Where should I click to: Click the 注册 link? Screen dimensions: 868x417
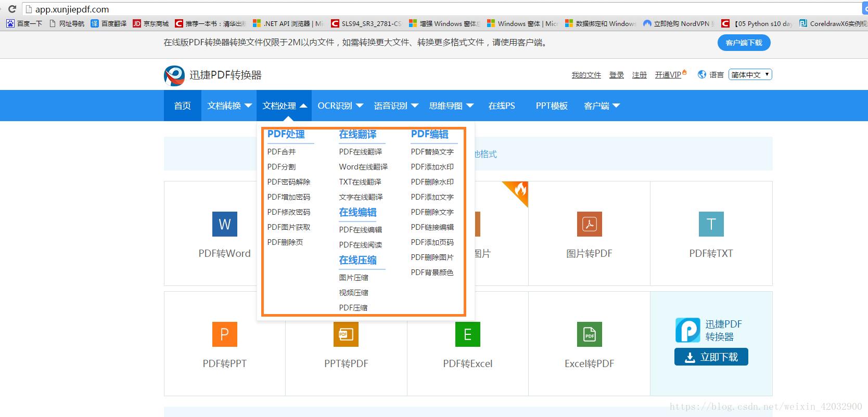point(640,75)
